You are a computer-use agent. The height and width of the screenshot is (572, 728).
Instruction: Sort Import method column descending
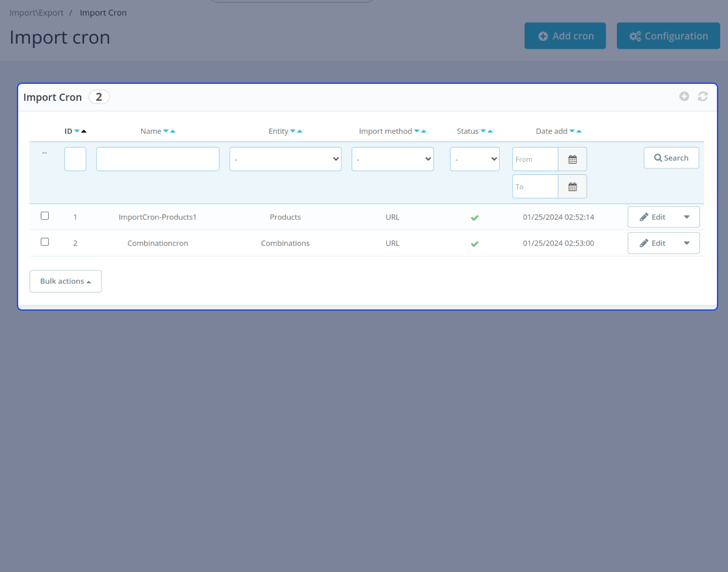(x=417, y=131)
